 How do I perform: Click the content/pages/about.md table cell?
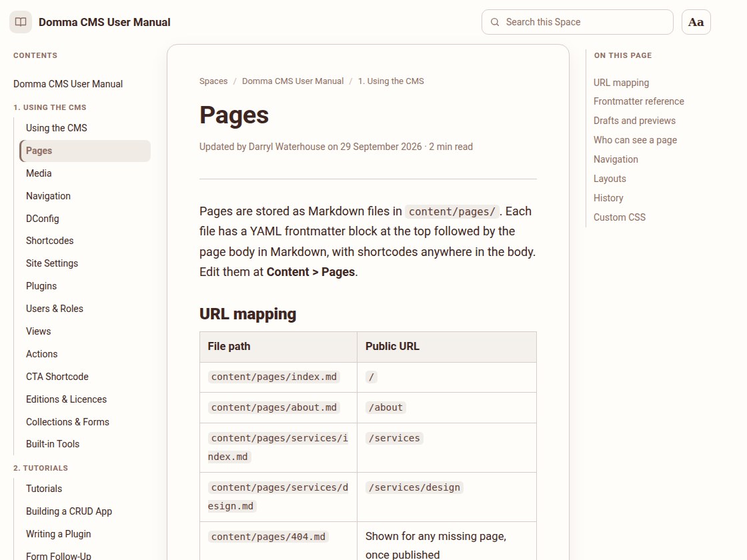coord(278,407)
